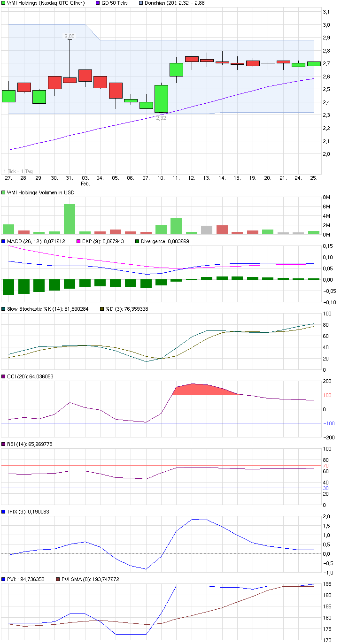Click the tallest green volume bar on the 31st
341x644 pixels.
click(70, 219)
